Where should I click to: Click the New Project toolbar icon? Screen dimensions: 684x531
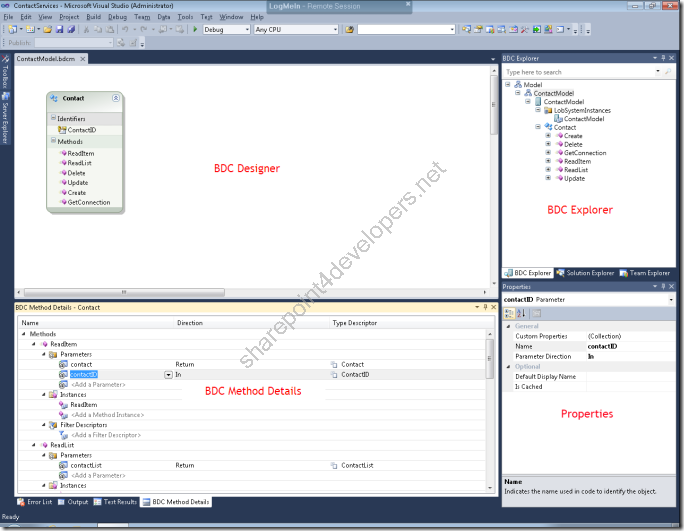(x=13, y=29)
